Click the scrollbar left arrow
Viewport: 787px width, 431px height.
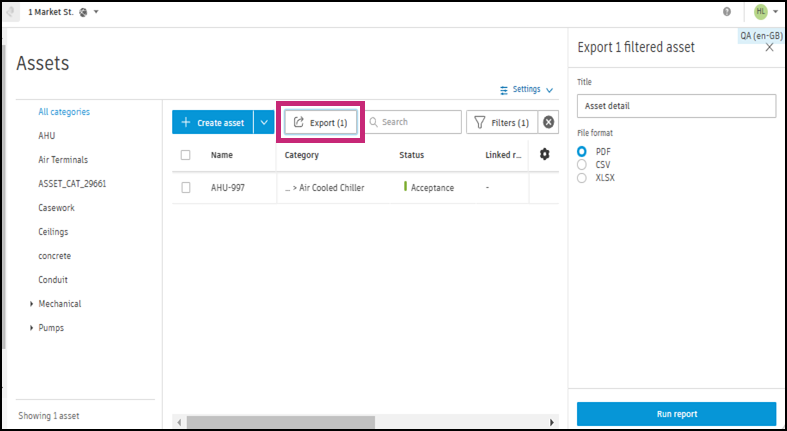[179, 422]
